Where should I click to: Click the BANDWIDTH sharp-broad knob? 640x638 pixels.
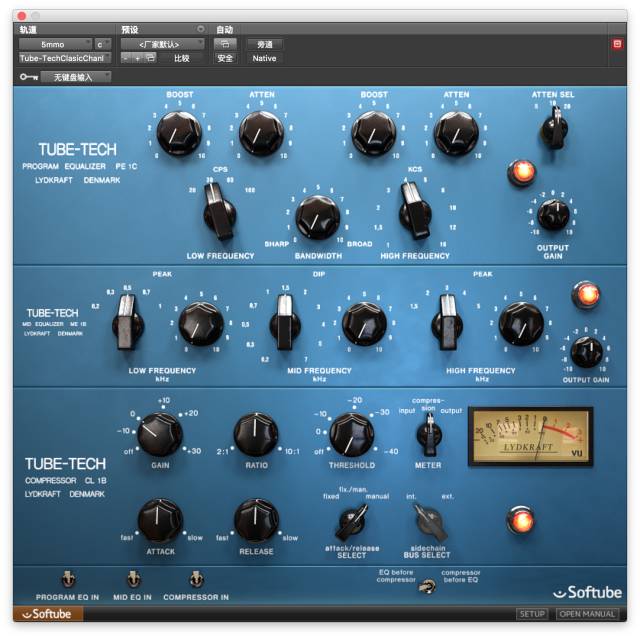tap(318, 217)
